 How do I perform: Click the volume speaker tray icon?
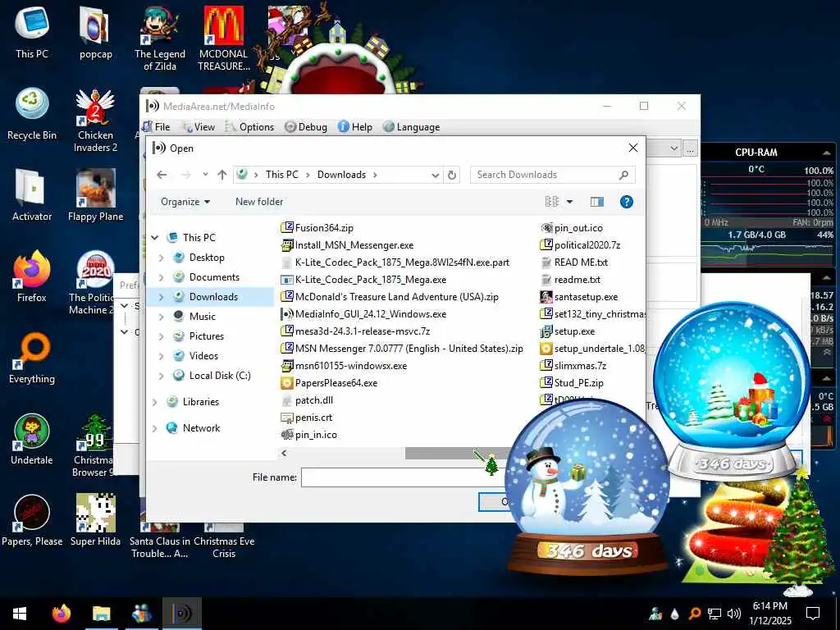click(734, 614)
